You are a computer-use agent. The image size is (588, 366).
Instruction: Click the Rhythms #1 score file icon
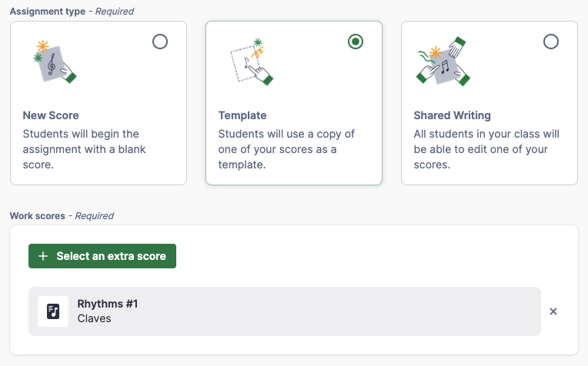point(53,311)
